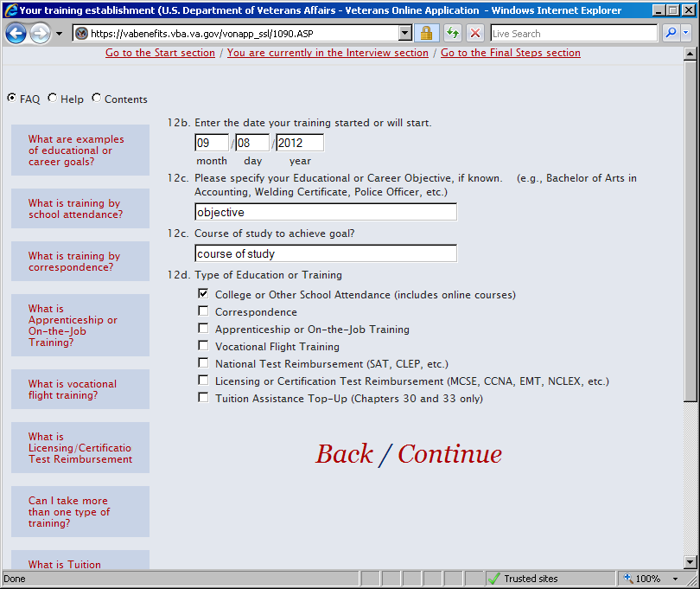Click the day field containing 08

pos(252,143)
